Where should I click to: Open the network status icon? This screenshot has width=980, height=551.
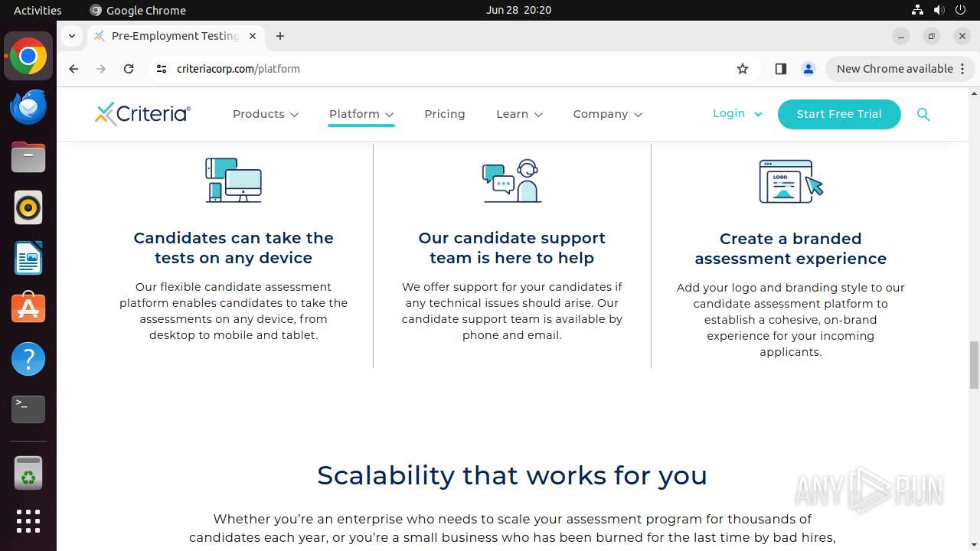tap(917, 10)
